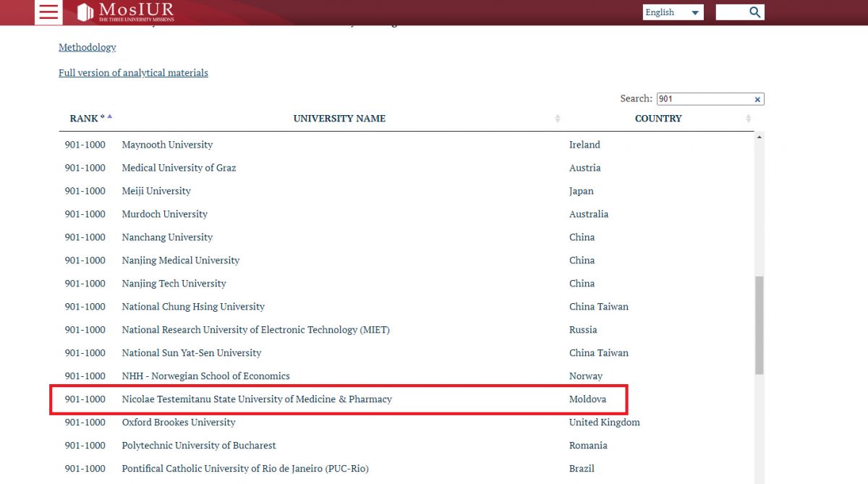The image size is (868, 484).
Task: Sort by University Name column arrows
Action: pyautogui.click(x=558, y=119)
